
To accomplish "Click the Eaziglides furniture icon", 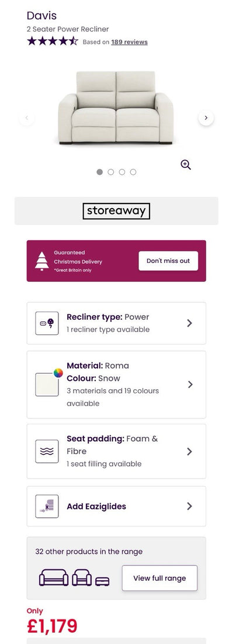I will (x=47, y=507).
